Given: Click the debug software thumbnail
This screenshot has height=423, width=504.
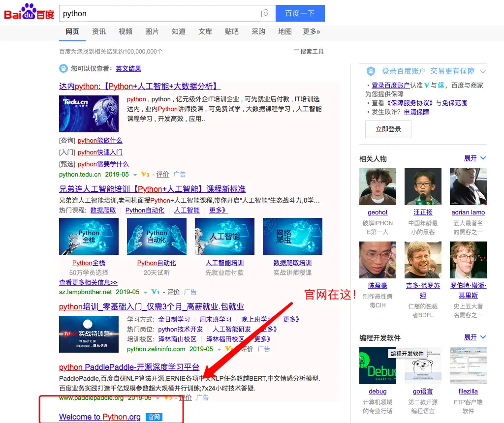Looking at the screenshot, I should tap(378, 366).
